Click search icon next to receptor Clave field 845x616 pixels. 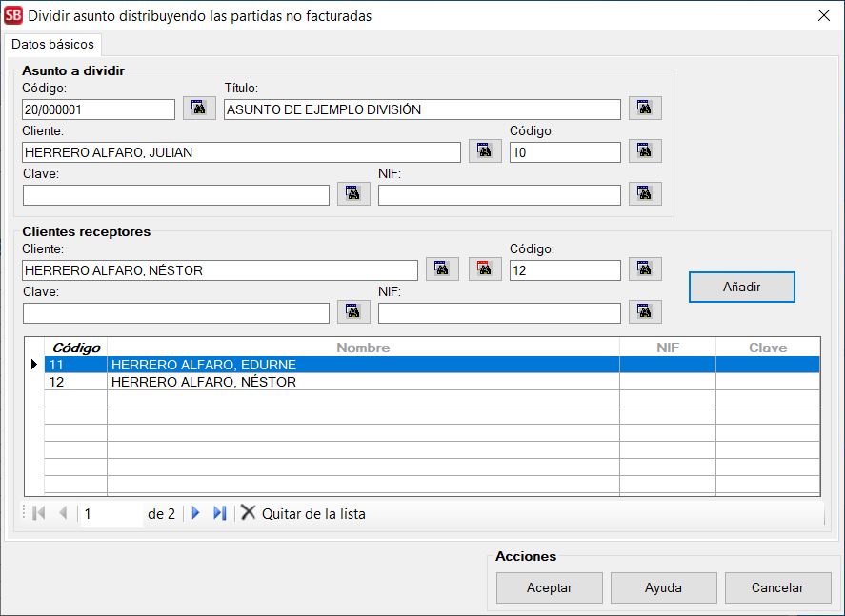click(352, 312)
